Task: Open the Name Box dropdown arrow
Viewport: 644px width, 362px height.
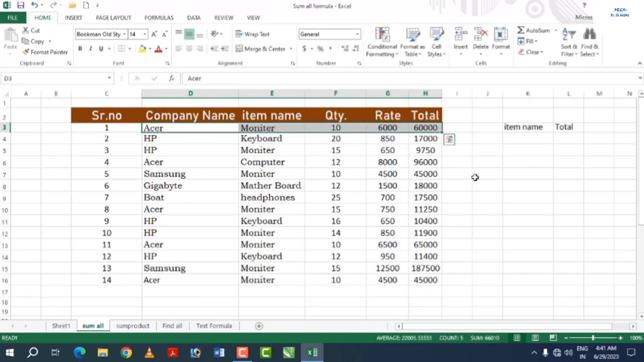Action: [109, 78]
